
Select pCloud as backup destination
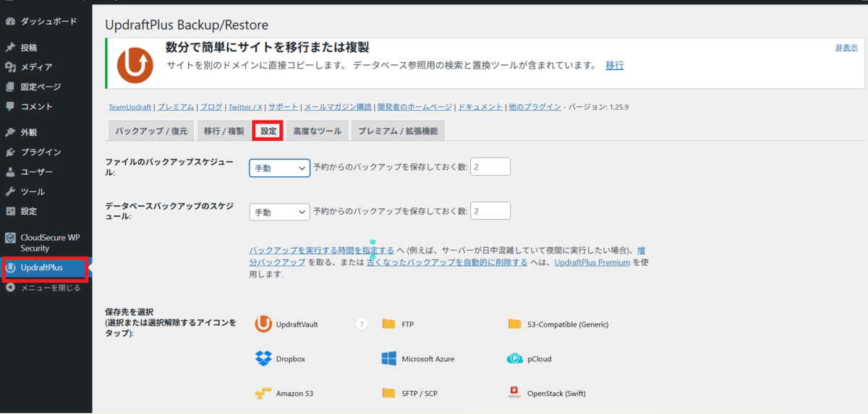(x=515, y=359)
